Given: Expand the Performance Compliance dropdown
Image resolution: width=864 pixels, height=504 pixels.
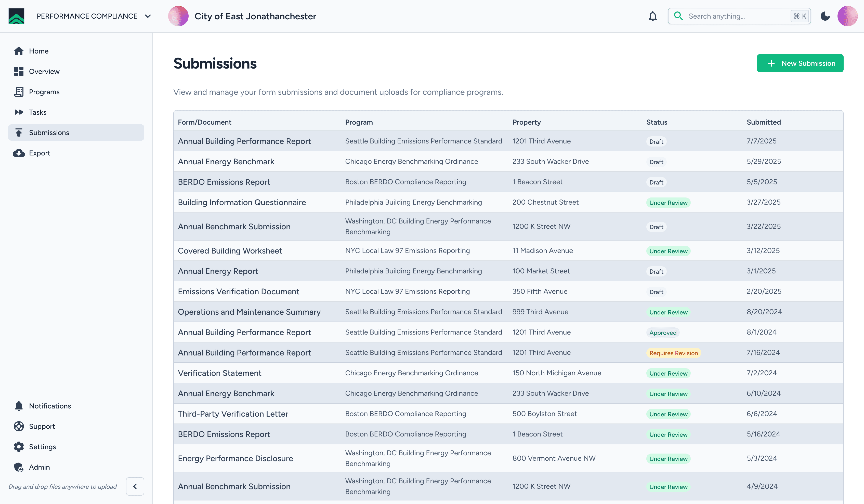Looking at the screenshot, I should tap(148, 16).
